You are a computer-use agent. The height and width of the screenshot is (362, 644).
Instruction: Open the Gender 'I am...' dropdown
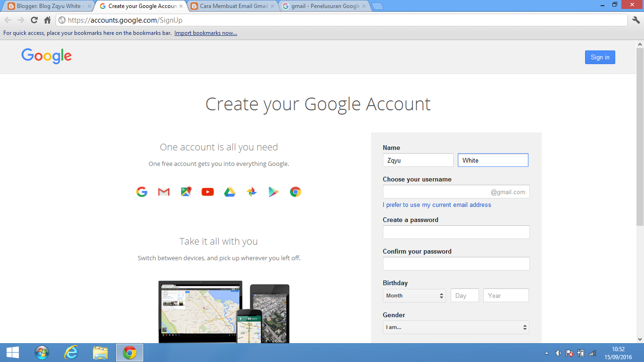point(456,327)
